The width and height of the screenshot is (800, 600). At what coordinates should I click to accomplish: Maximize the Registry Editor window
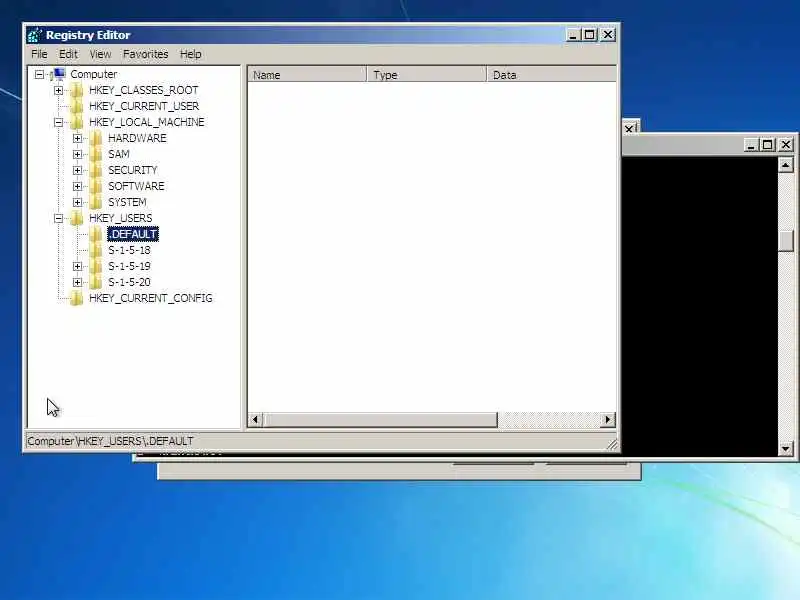(x=590, y=35)
